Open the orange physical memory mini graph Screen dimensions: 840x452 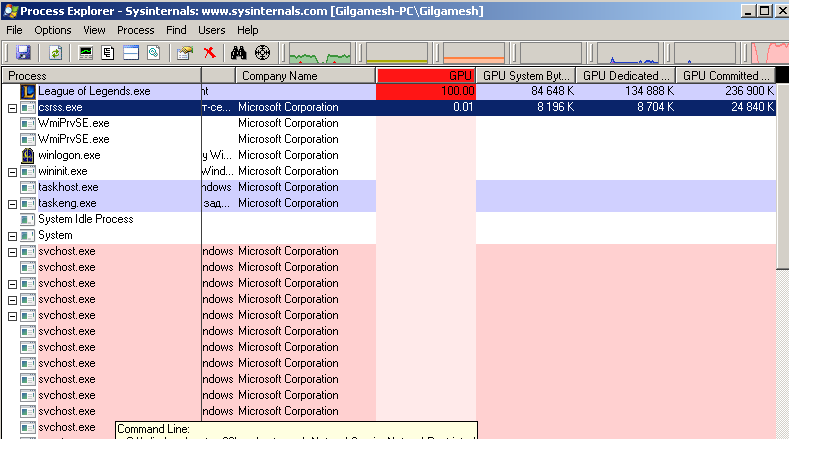474,53
